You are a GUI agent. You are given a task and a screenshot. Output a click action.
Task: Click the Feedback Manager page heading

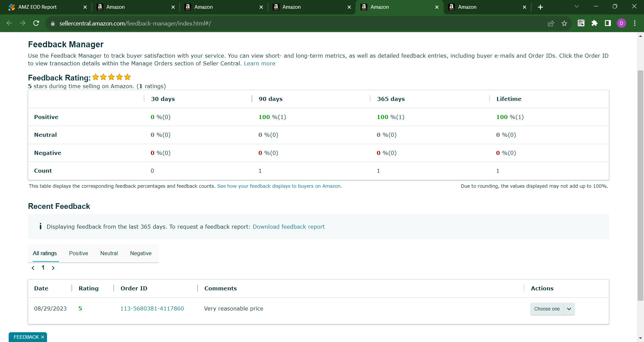click(x=66, y=45)
